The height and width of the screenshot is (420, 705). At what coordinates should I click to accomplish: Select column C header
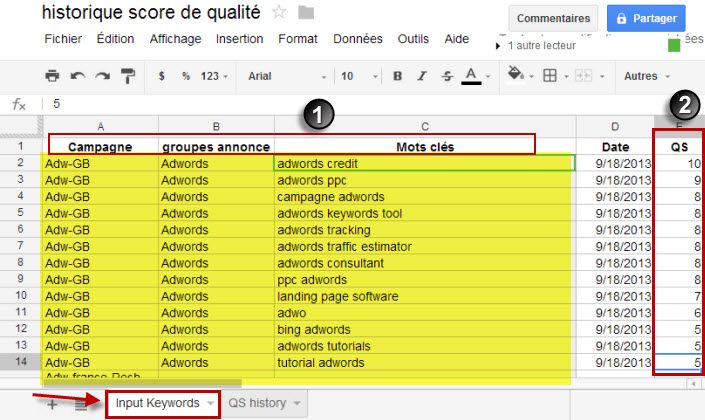[425, 126]
